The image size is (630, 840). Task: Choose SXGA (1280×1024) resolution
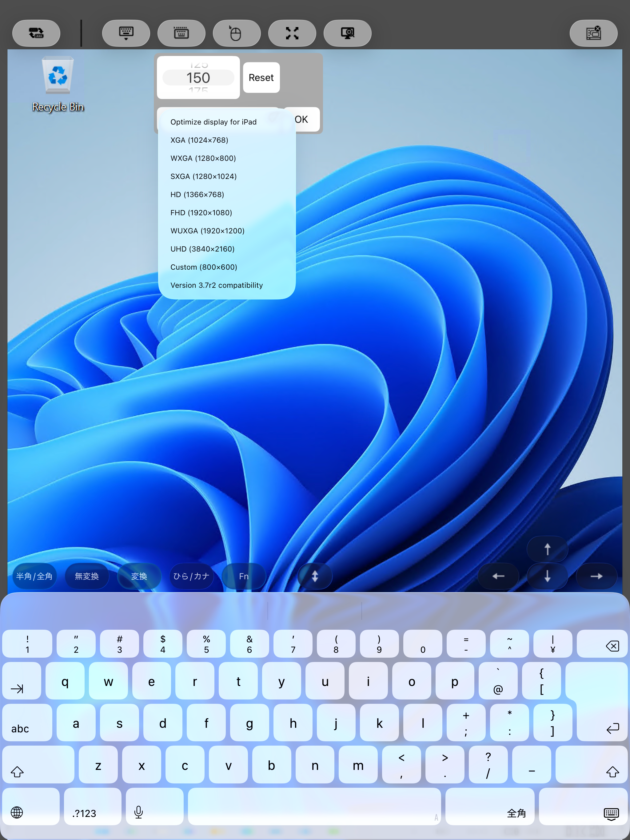coord(227,176)
